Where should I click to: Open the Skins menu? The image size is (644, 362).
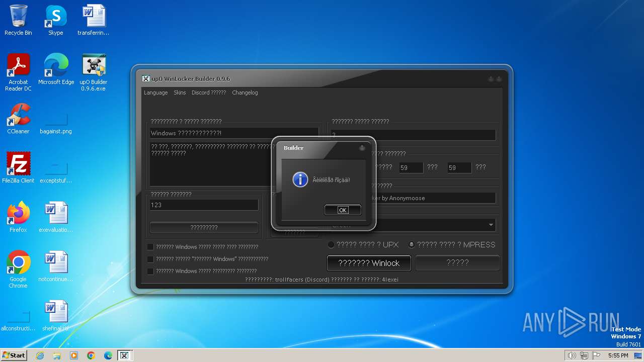[x=180, y=93]
